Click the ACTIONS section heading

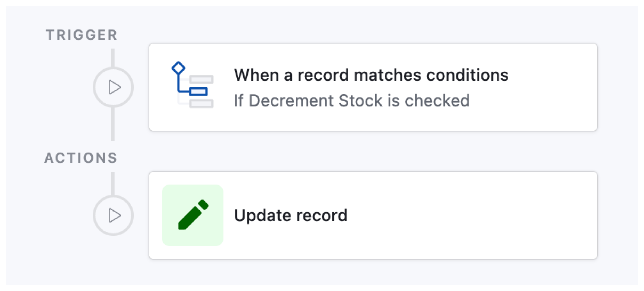tap(81, 158)
